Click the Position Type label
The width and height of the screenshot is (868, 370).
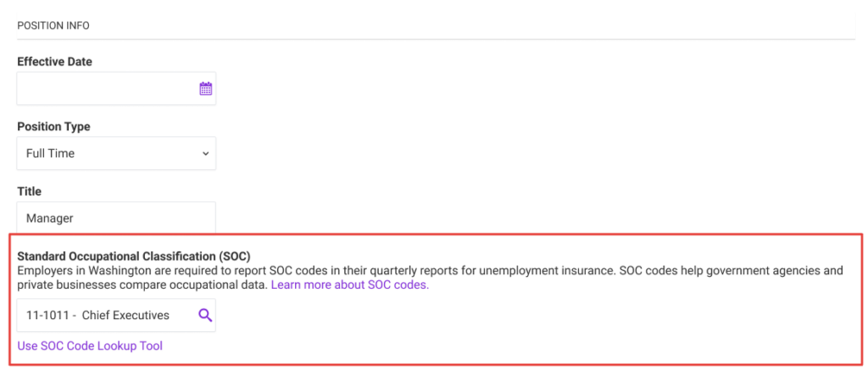tap(53, 127)
